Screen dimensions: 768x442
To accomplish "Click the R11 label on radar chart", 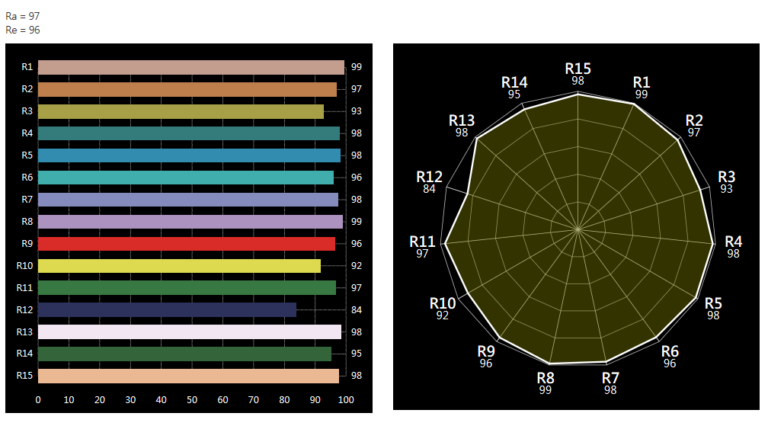I will click(x=422, y=242).
